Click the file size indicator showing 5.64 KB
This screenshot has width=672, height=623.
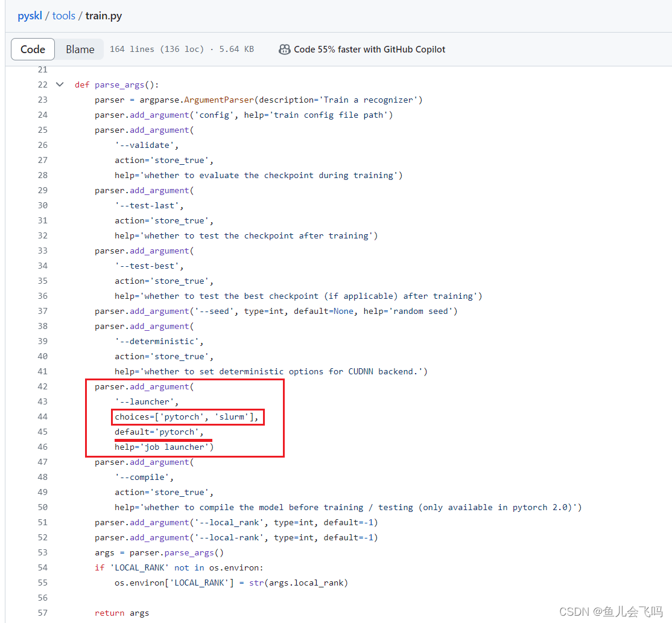(x=236, y=49)
